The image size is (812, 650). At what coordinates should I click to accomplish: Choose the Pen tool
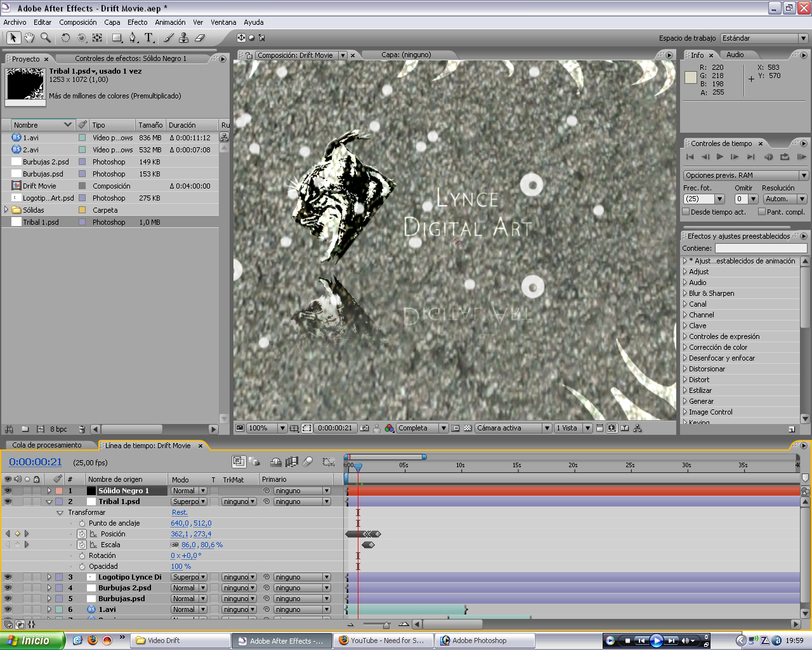pos(133,38)
